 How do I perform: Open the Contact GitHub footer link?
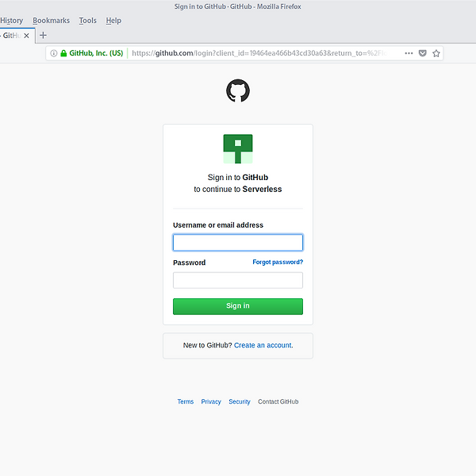278,401
